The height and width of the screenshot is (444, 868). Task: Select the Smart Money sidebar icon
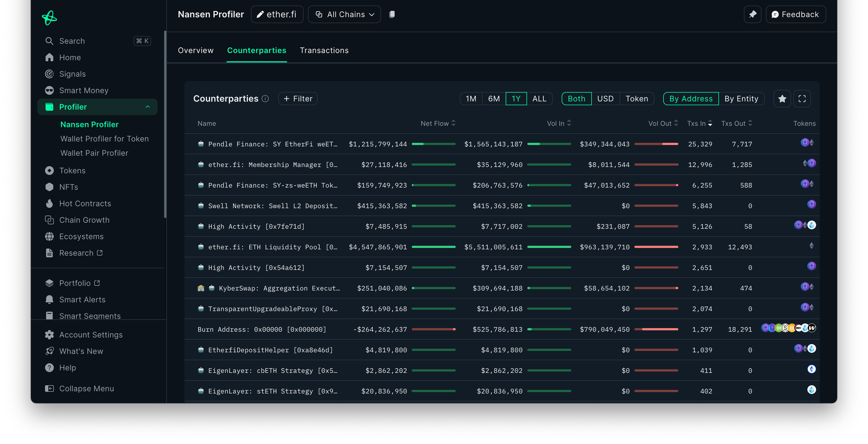tap(49, 90)
